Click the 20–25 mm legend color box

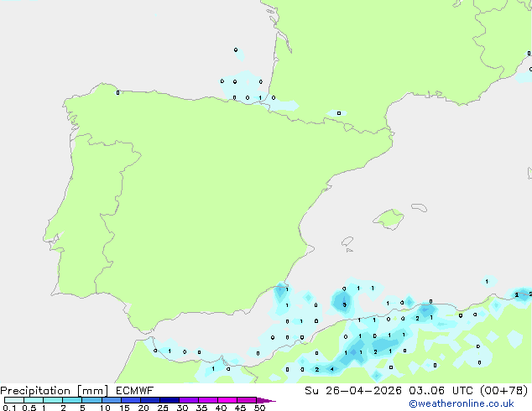[150, 400]
